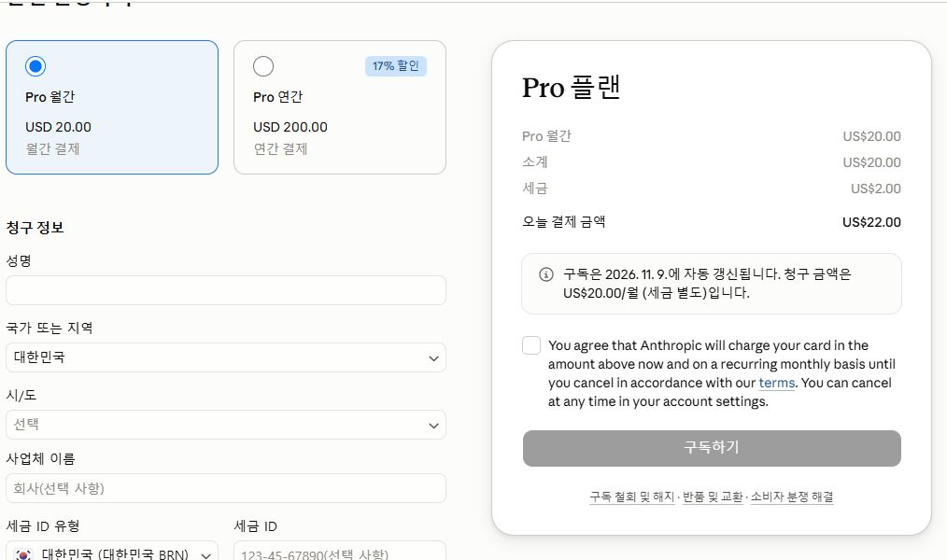This screenshot has width=947, height=560.
Task: Click the 세금 ID input field
Action: (x=340, y=553)
